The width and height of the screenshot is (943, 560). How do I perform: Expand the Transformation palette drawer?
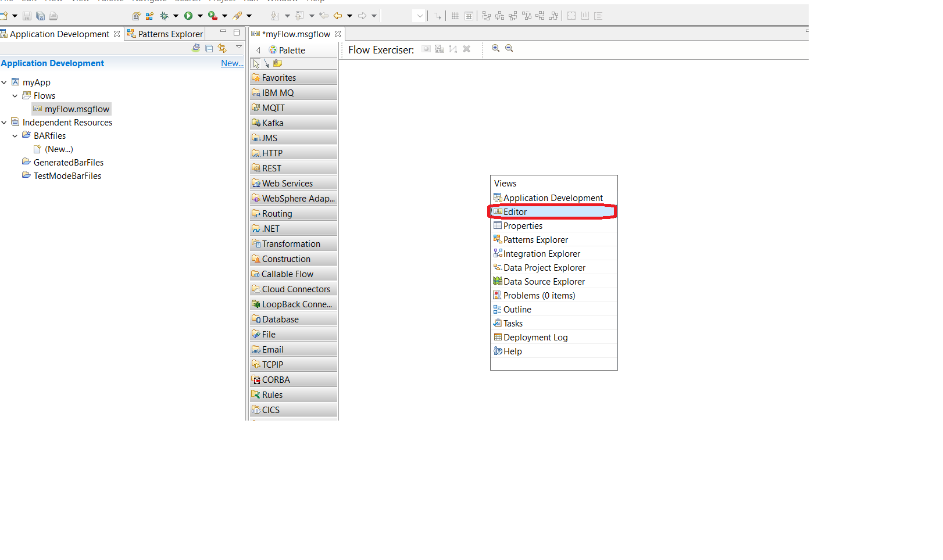[294, 244]
